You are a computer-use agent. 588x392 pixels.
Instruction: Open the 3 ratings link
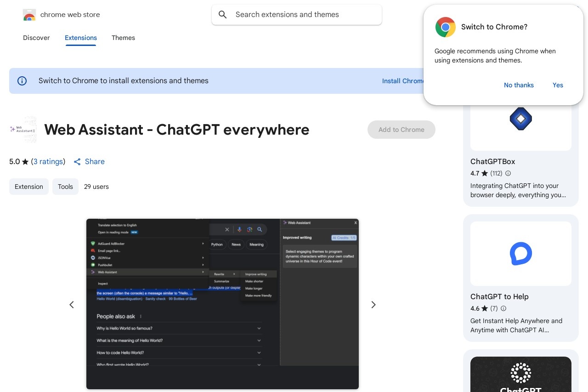[48, 162]
